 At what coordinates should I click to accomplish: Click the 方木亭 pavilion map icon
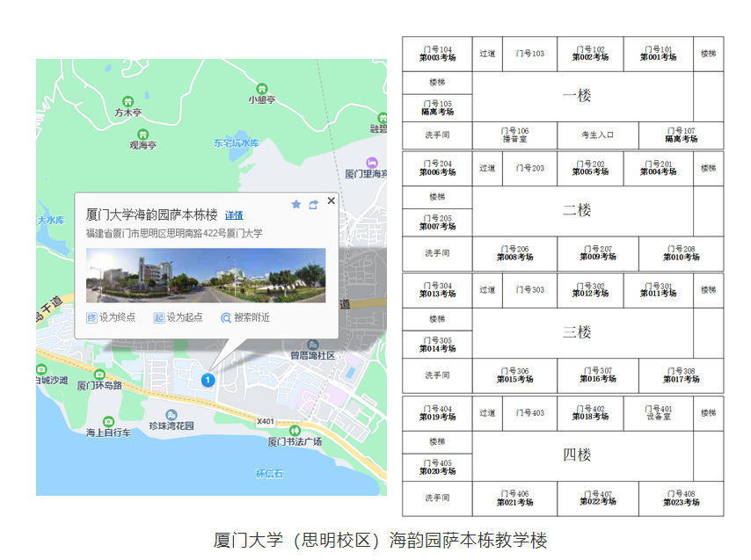point(128,101)
